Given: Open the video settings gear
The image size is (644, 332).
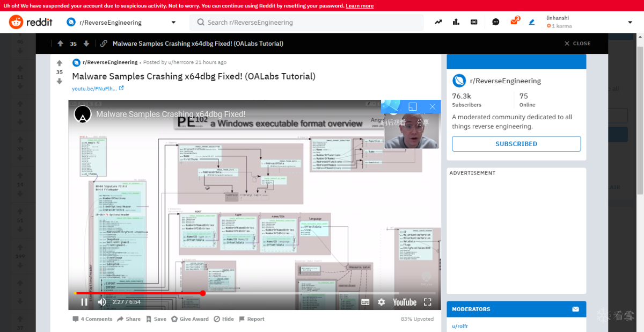Looking at the screenshot, I should click(x=382, y=302).
